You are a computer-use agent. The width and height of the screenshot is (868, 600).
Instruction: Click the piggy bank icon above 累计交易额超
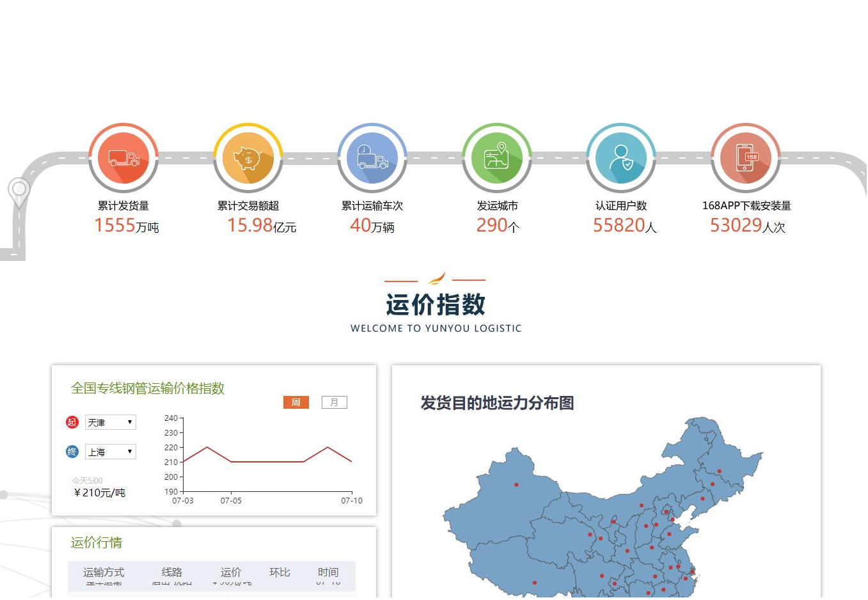[x=248, y=157]
